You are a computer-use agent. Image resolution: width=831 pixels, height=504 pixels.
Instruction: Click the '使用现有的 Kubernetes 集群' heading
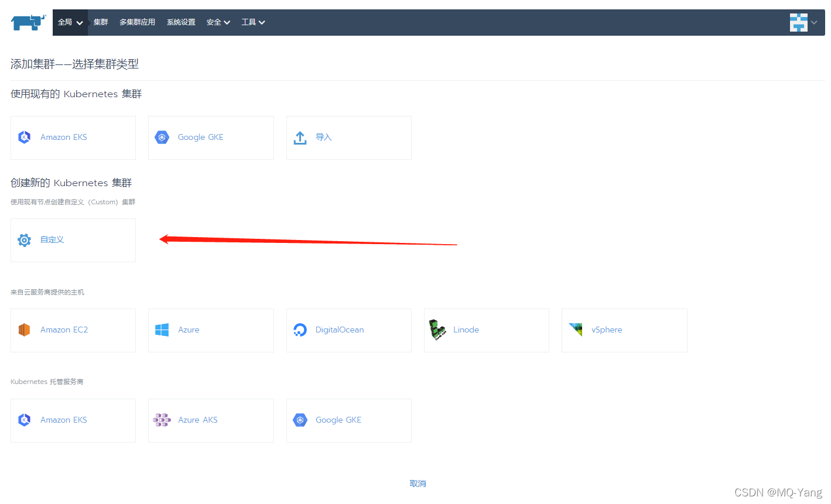(76, 94)
